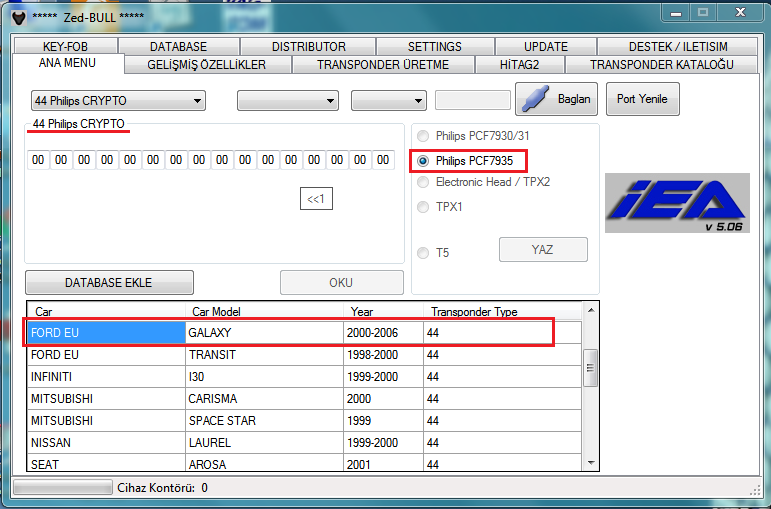Click the first hex byte input field
The width and height of the screenshot is (771, 509).
pyautogui.click(x=38, y=160)
